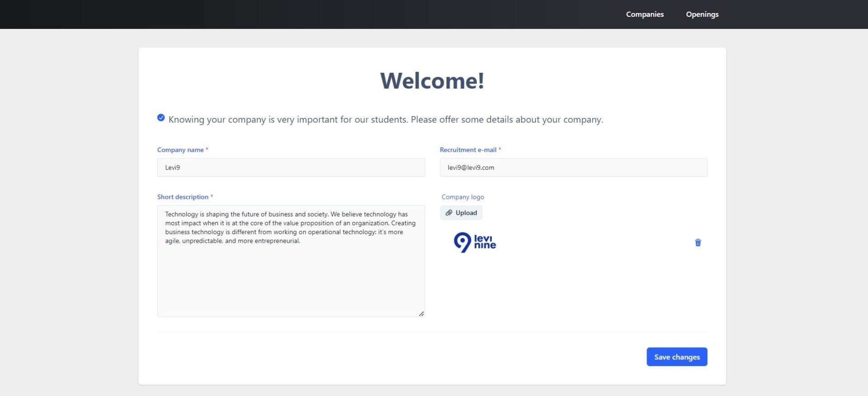868x396 pixels.
Task: Click the paperclip icon on Upload
Action: point(448,213)
